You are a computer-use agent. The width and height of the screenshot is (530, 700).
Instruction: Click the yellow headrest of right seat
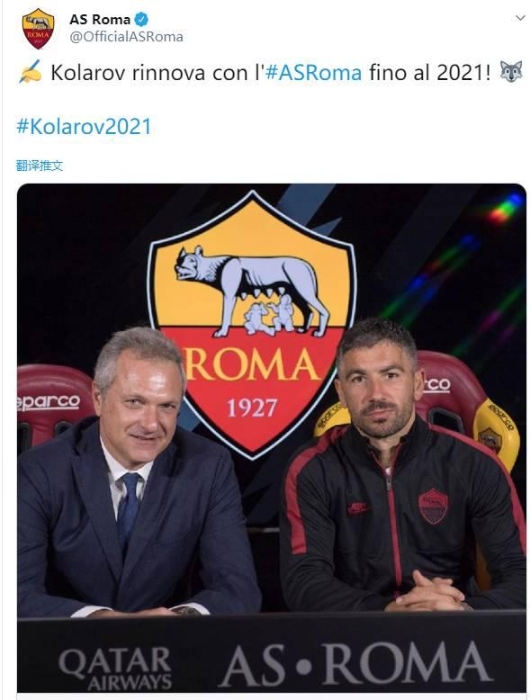point(496,432)
